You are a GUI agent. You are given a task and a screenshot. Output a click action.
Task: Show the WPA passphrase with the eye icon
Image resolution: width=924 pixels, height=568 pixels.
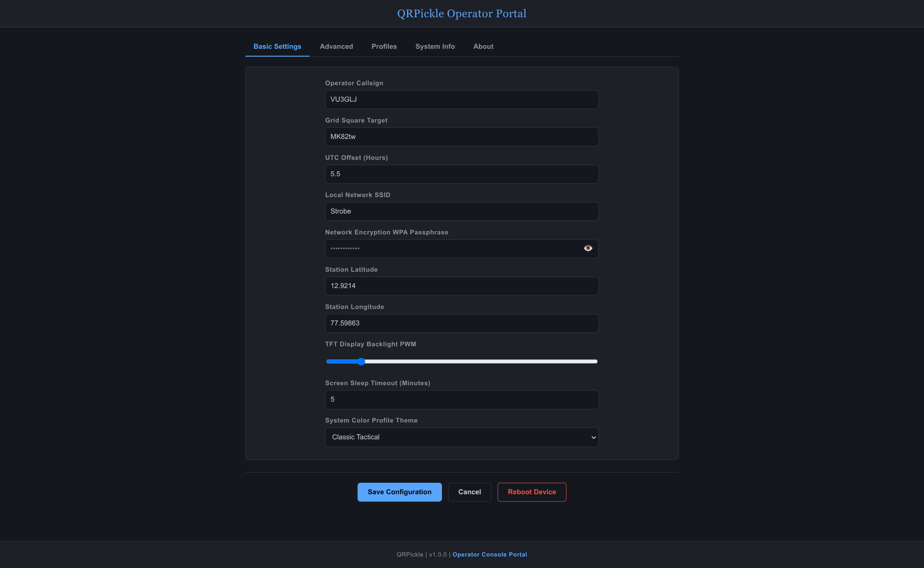click(588, 248)
